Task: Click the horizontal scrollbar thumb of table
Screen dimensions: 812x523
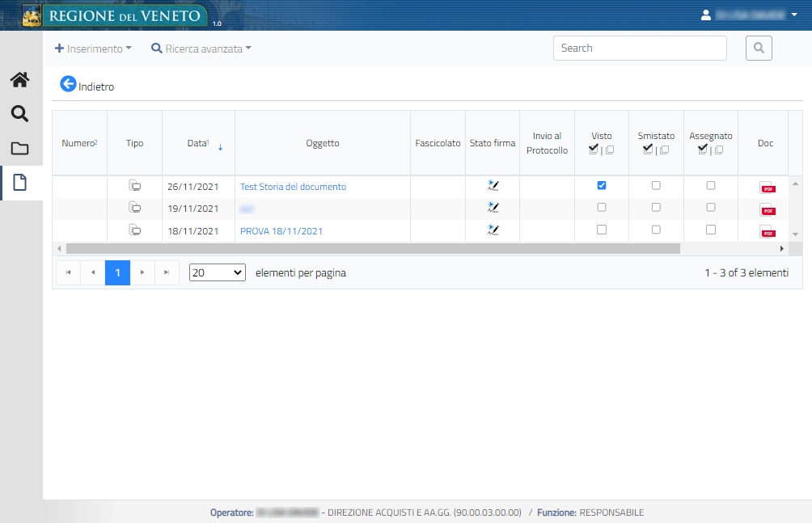Action: pos(373,248)
